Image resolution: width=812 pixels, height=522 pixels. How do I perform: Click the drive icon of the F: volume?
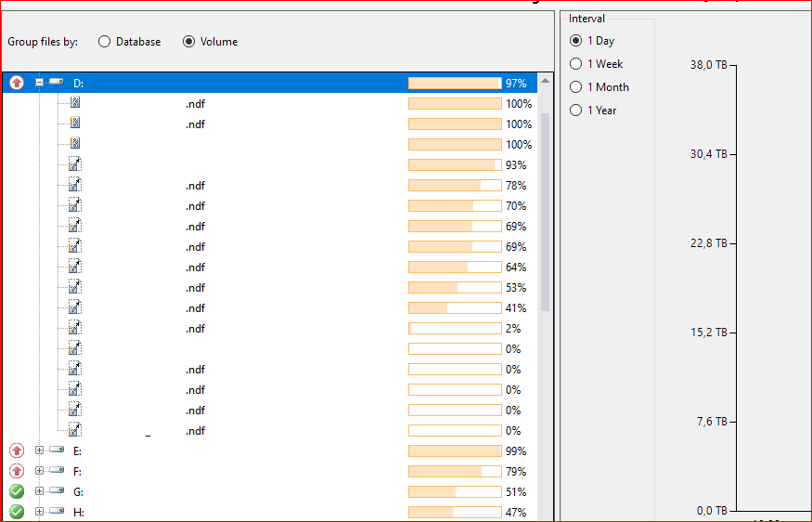point(57,471)
